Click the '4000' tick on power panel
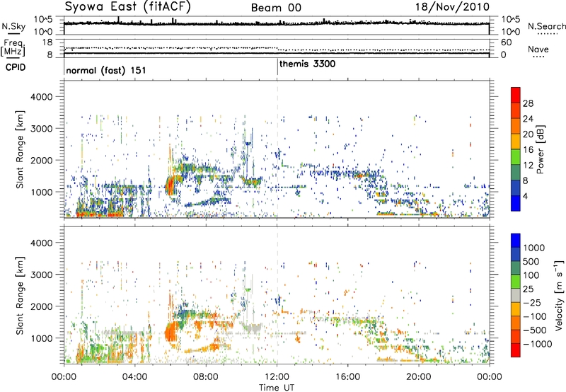Screen dimensions: 566x392 (41, 97)
